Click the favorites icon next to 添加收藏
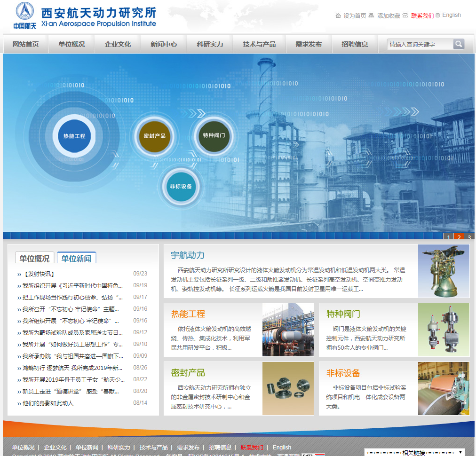Image resolution: width=476 pixels, height=456 pixels. [x=371, y=15]
